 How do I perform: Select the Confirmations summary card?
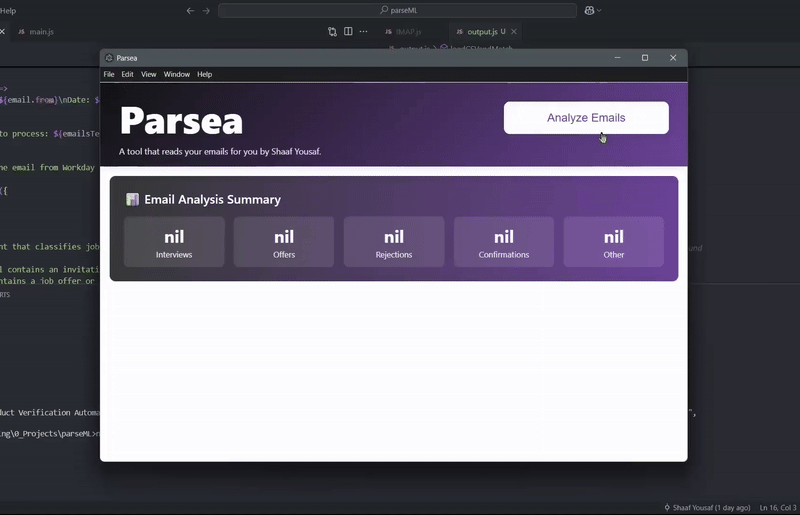[504, 242]
